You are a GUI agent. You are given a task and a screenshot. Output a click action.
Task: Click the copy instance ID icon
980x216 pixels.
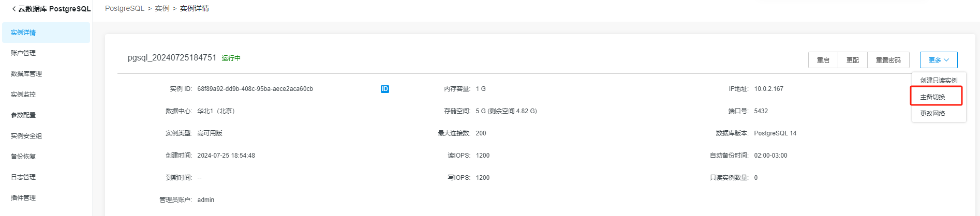click(x=384, y=89)
